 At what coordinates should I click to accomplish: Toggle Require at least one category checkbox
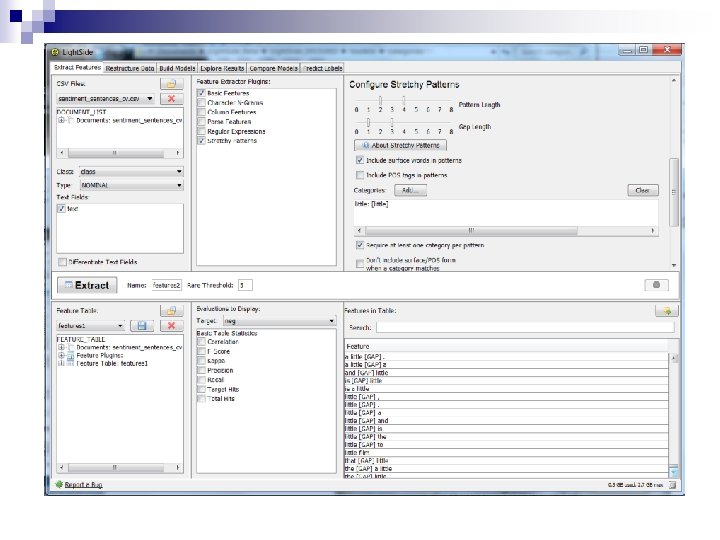360,245
